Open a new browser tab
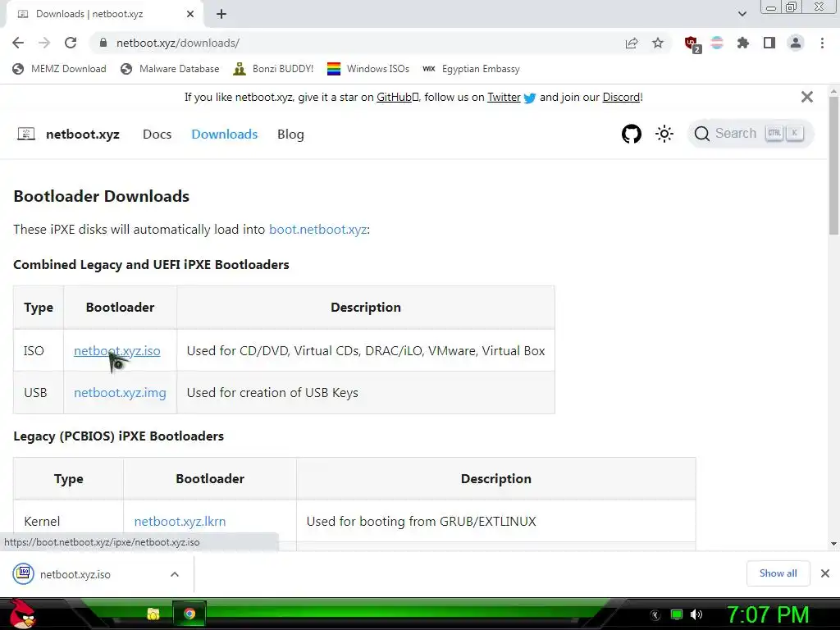The width and height of the screenshot is (840, 630). (x=221, y=14)
